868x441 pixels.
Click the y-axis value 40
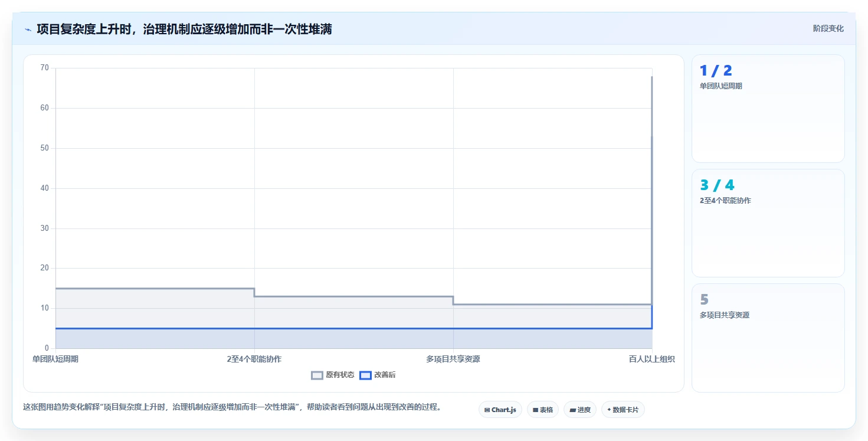[x=45, y=188]
